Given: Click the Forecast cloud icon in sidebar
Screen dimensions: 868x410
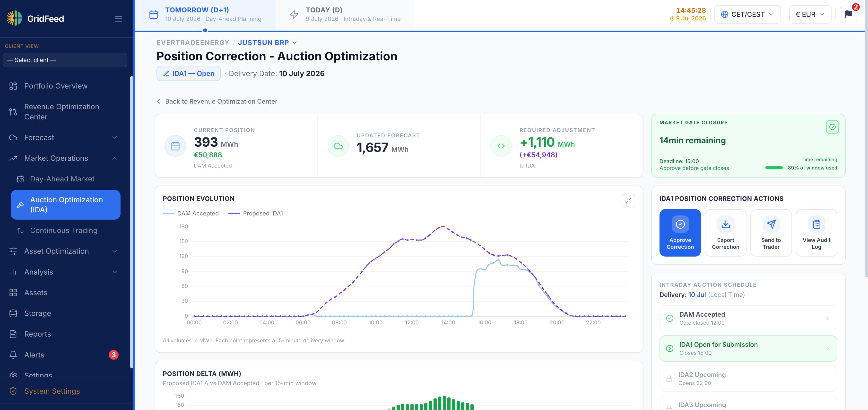Looking at the screenshot, I should (13, 138).
